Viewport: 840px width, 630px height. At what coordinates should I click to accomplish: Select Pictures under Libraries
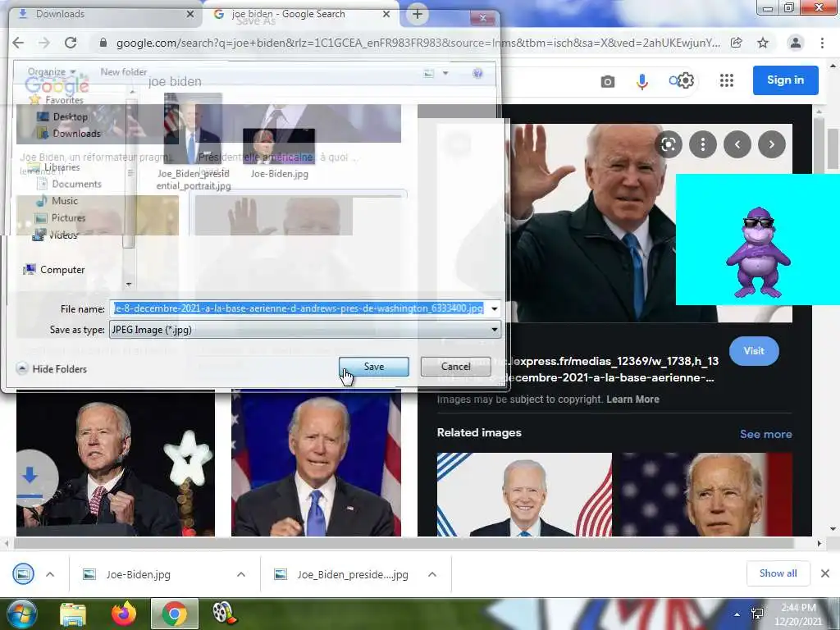[60, 218]
